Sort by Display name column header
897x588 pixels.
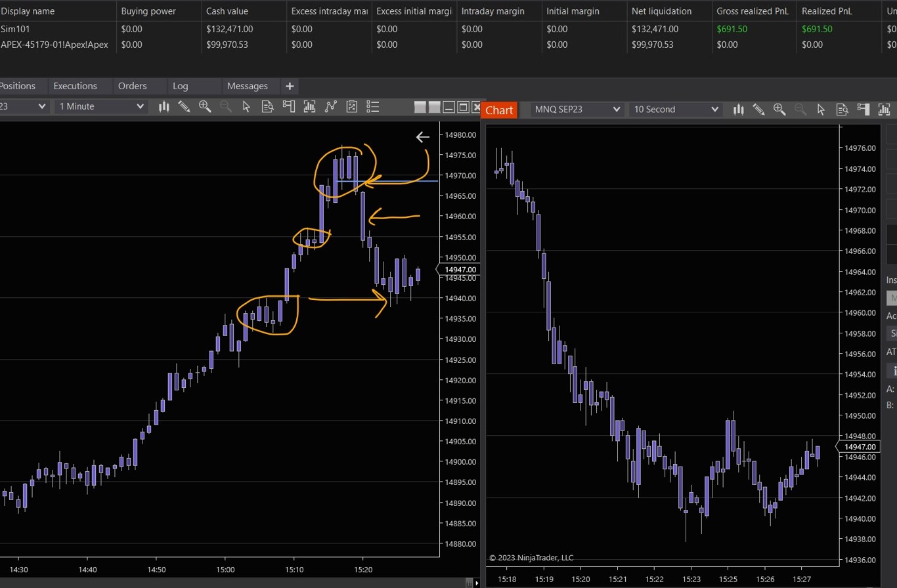[x=58, y=11]
